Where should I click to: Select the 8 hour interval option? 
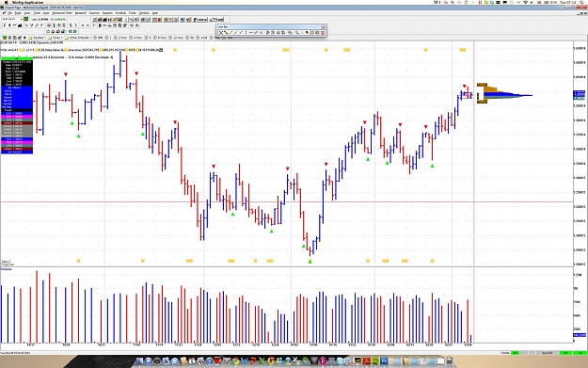pos(160,38)
